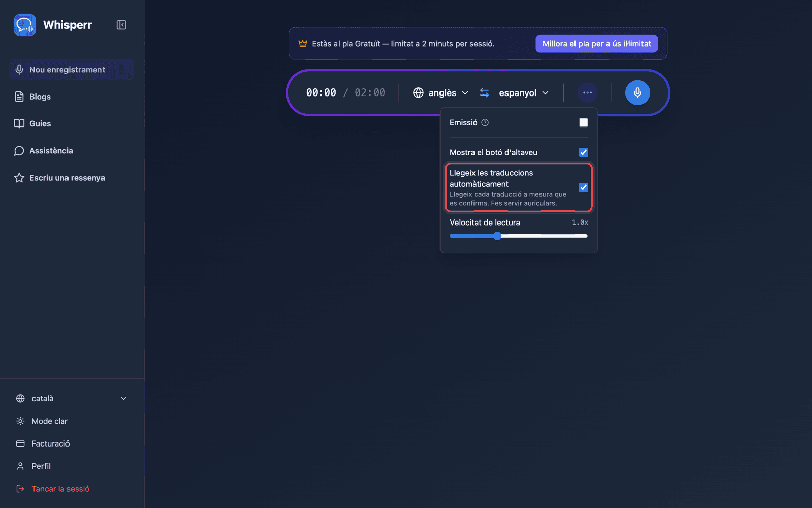Swap languages with the arrows icon

[485, 93]
